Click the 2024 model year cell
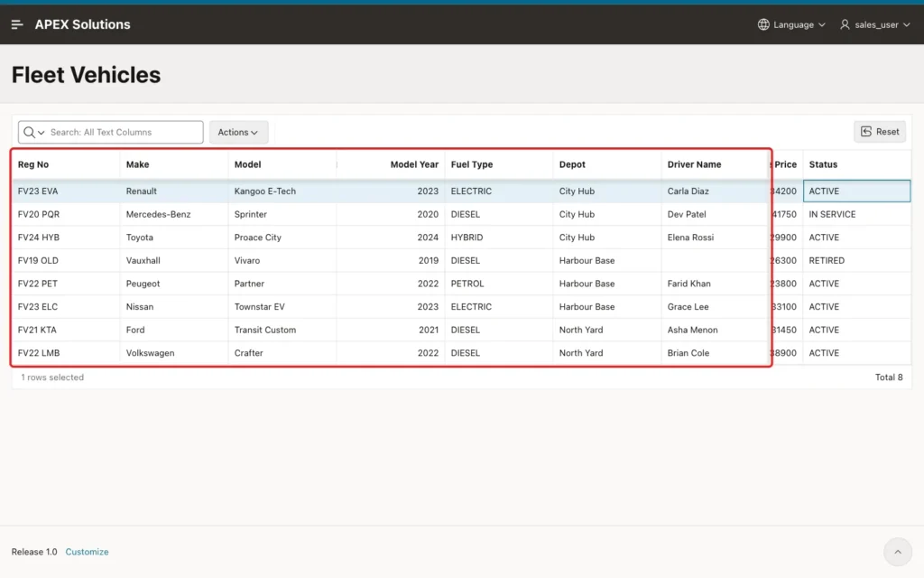The width and height of the screenshot is (924, 578). click(x=391, y=238)
